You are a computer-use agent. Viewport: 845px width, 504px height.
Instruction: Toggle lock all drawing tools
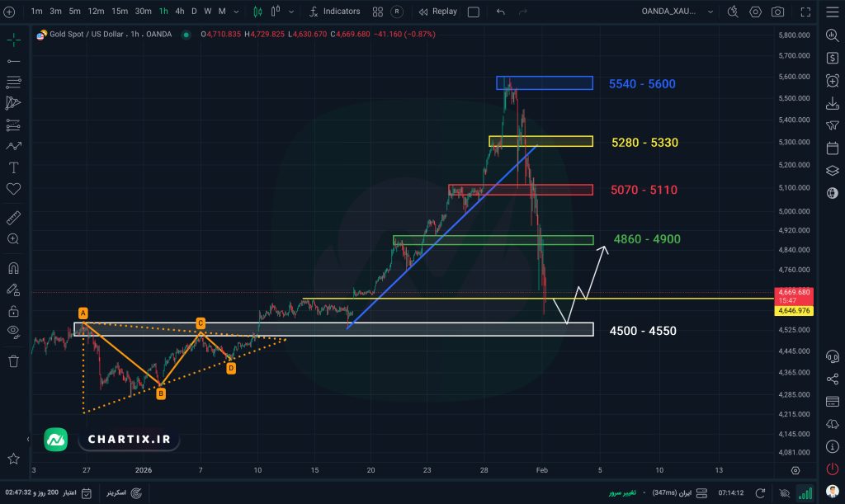13,311
